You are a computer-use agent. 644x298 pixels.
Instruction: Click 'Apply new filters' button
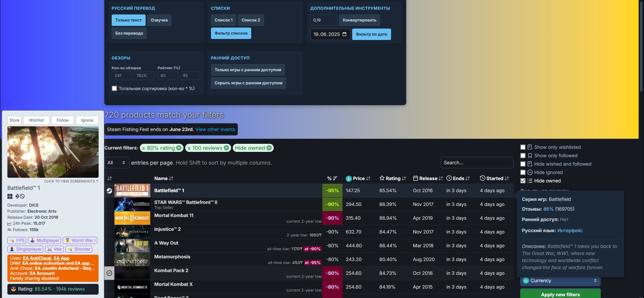click(560, 293)
